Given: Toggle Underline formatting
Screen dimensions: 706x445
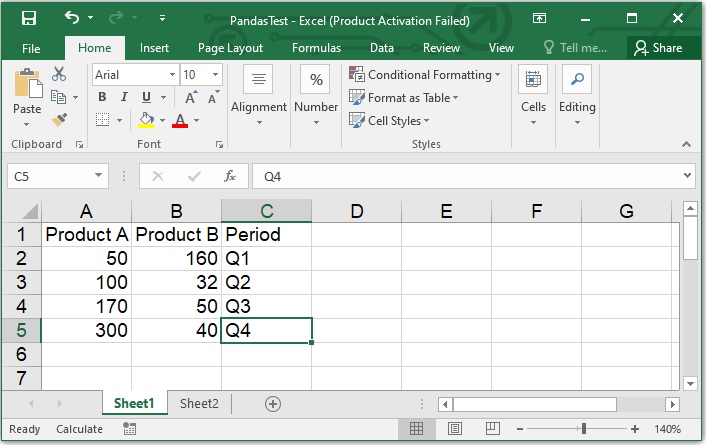Looking at the screenshot, I should tap(147, 97).
